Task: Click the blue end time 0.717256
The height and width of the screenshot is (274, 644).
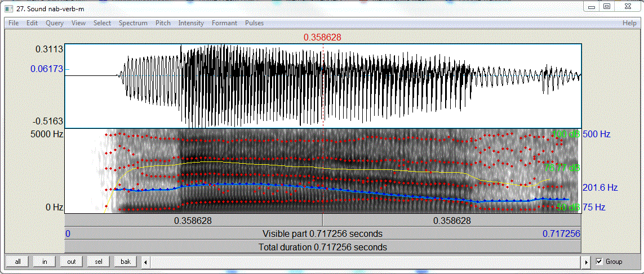Action: 561,234
